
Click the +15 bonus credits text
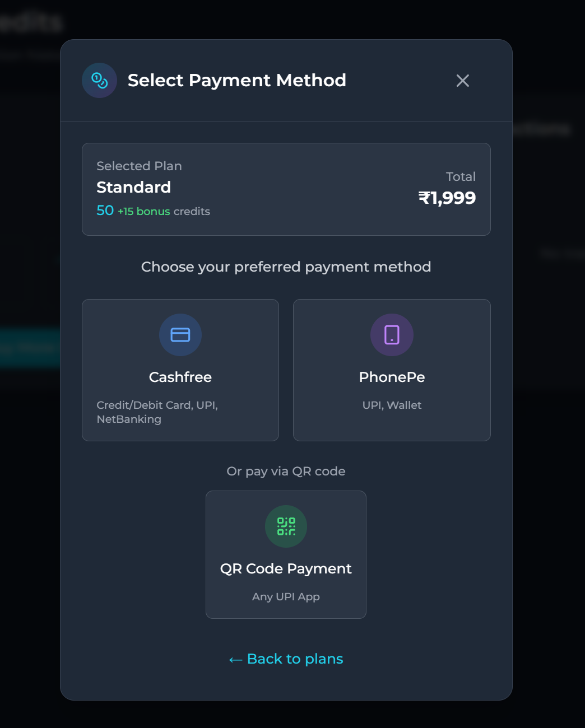coord(164,211)
